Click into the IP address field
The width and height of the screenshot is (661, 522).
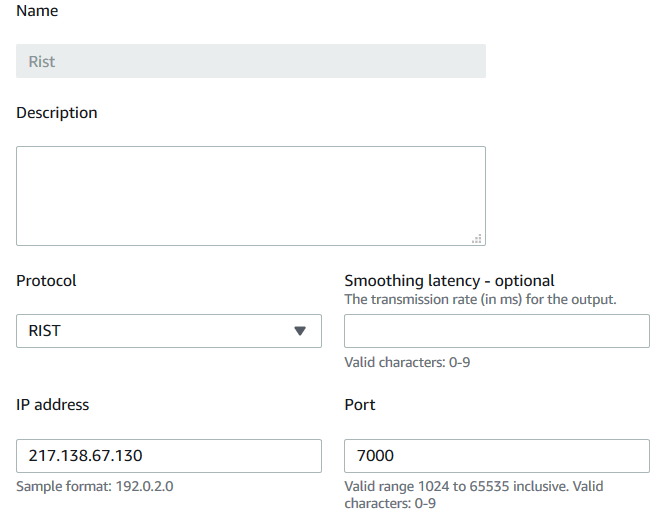169,456
